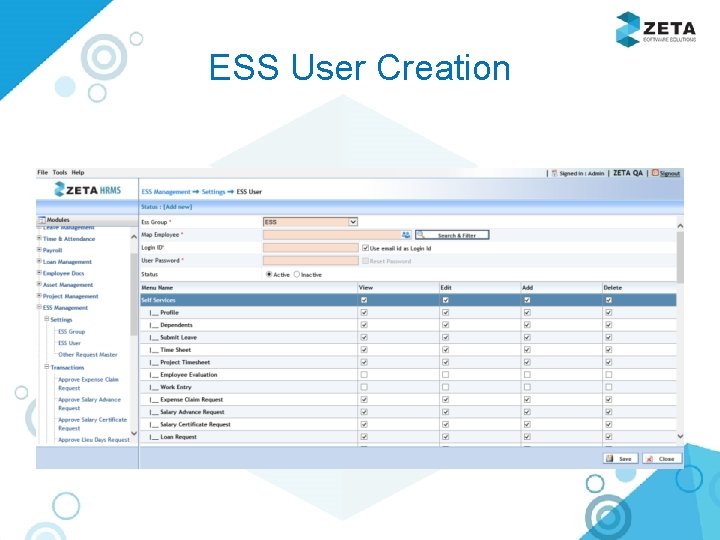Screen dimensions: 720x540
Task: Open the File menu
Action: click(x=42, y=172)
